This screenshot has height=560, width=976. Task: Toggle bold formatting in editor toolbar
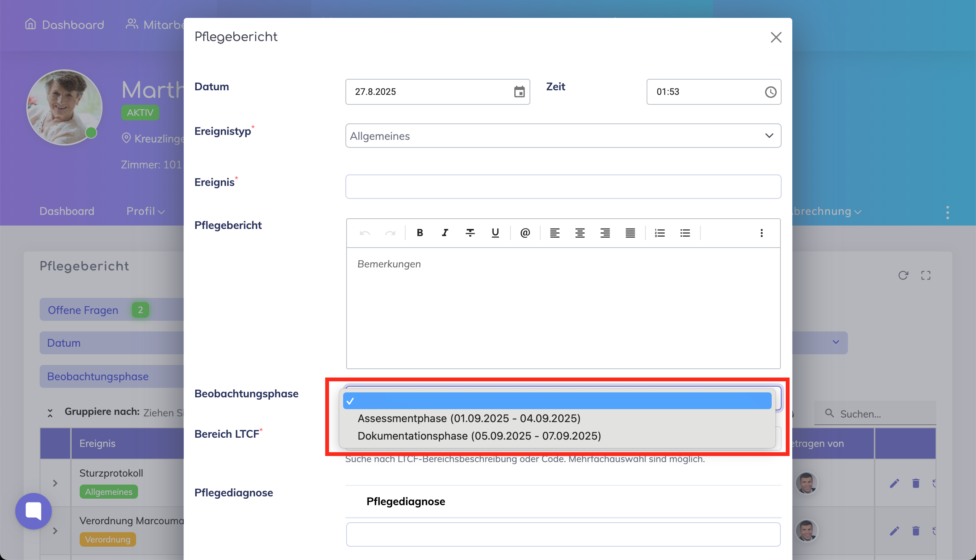pos(420,233)
